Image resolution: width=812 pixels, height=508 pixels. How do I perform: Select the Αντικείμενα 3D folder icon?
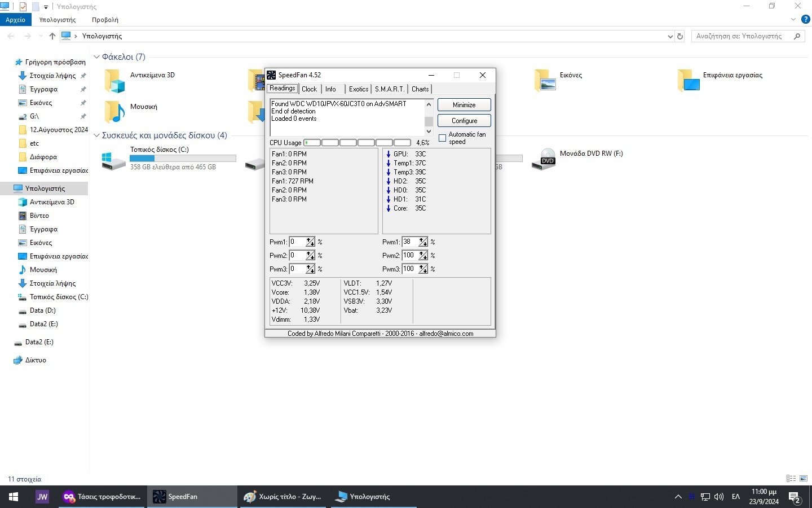114,81
